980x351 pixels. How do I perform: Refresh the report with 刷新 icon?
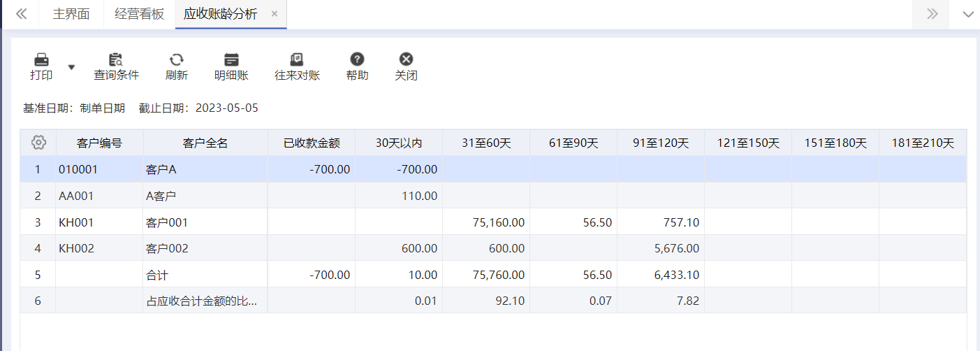click(x=176, y=60)
